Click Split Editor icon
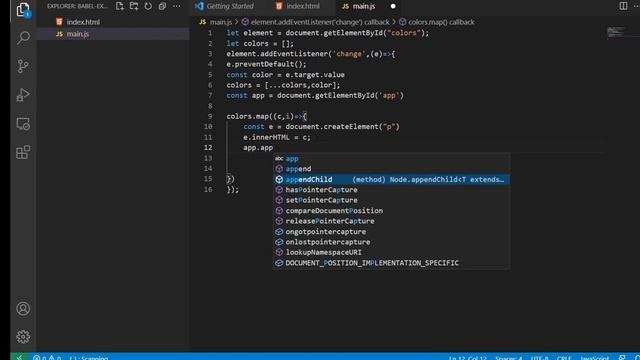The width and height of the screenshot is (640, 360). (x=623, y=6)
